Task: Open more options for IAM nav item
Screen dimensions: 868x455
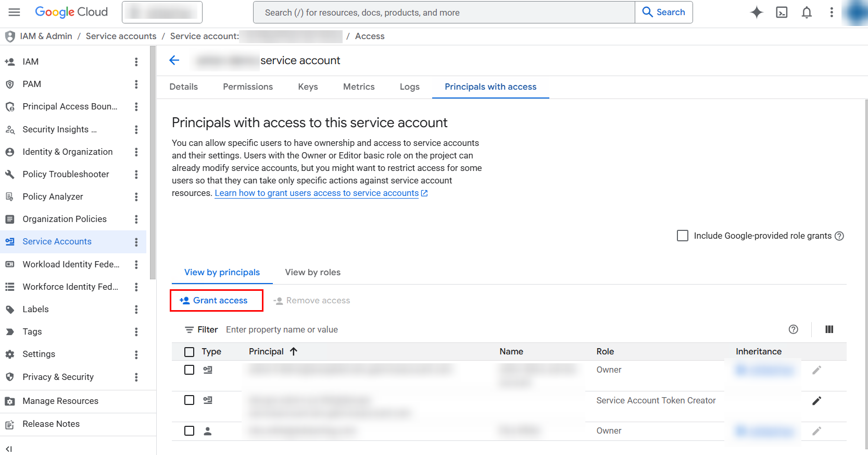Action: pos(136,62)
